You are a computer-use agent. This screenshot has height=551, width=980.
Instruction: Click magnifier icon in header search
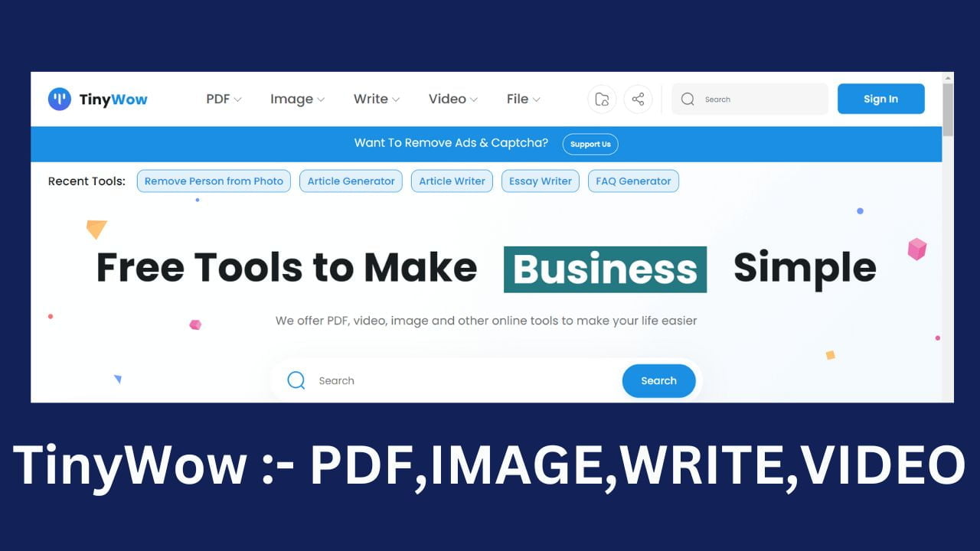[x=688, y=99]
